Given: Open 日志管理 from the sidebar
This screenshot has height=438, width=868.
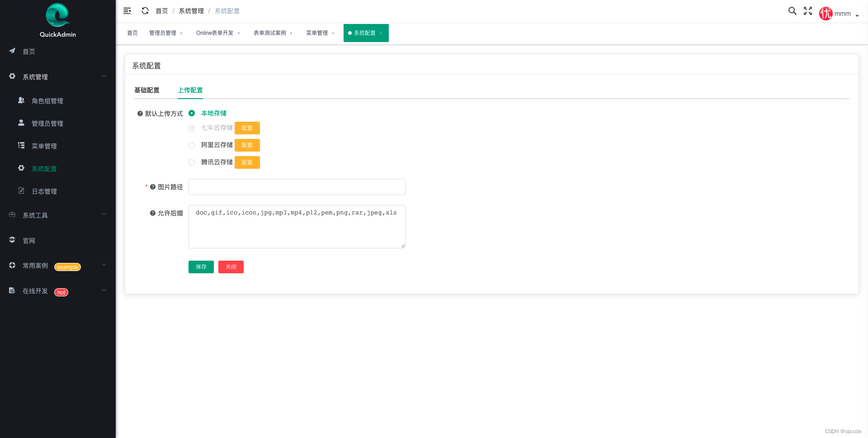Looking at the screenshot, I should pos(44,191).
